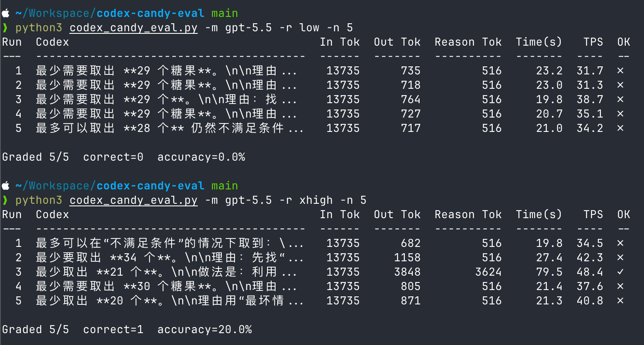This screenshot has width=644, height=345.
Task: Click the accuracy=0.0% result text
Action: pos(201,157)
